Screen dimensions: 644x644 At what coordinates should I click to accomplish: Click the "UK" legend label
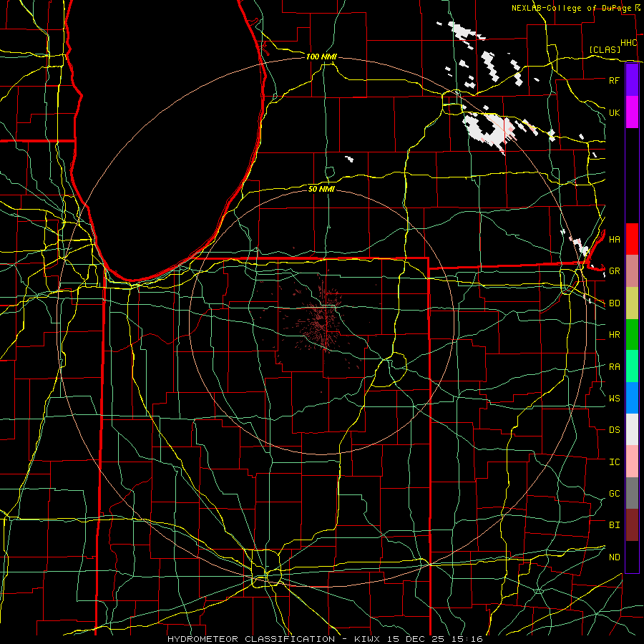(x=614, y=112)
